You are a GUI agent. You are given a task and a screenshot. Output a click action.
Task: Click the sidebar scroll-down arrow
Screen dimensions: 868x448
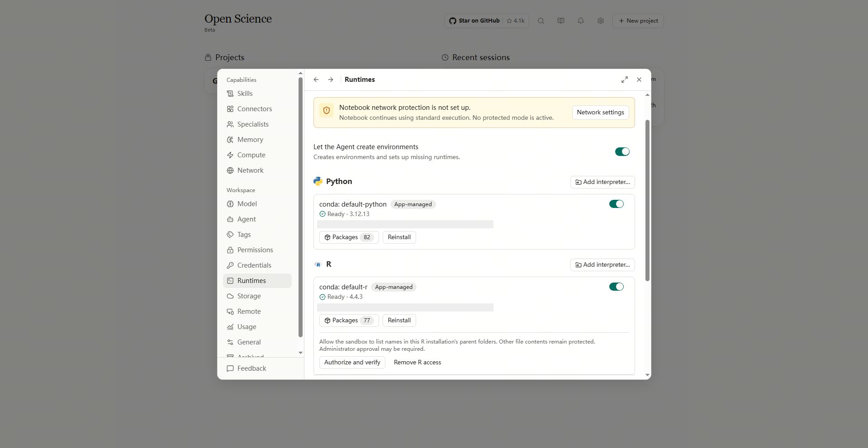coord(300,353)
